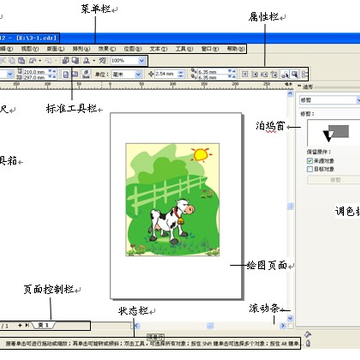Click the vertical scrollbar up arrow
Viewport: 360px width, 360px height.
tap(290, 94)
